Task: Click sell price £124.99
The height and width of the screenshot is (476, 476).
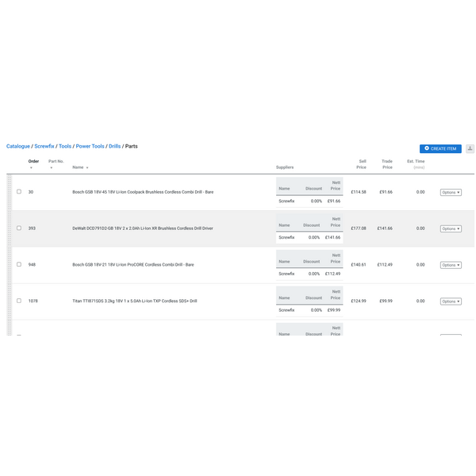Action: point(359,301)
